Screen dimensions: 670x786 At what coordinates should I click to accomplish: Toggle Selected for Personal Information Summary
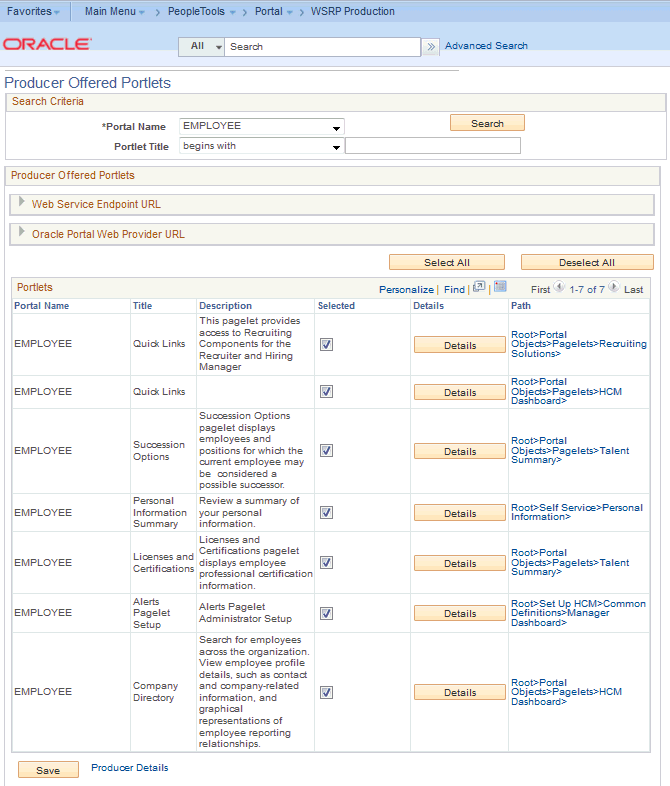(x=326, y=513)
